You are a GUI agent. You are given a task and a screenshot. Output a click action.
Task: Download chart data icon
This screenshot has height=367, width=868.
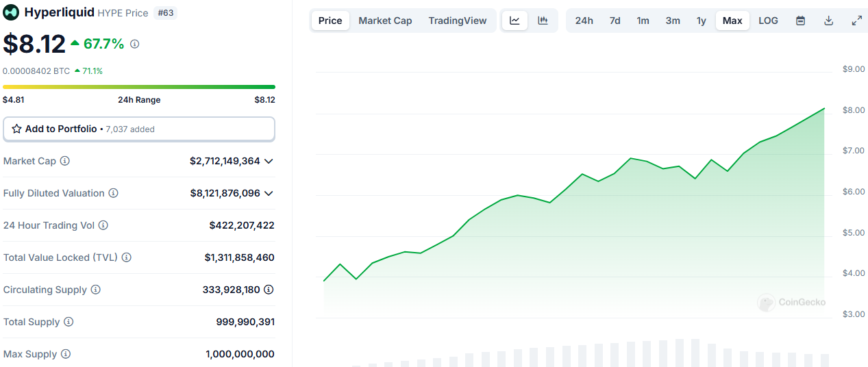coord(828,21)
